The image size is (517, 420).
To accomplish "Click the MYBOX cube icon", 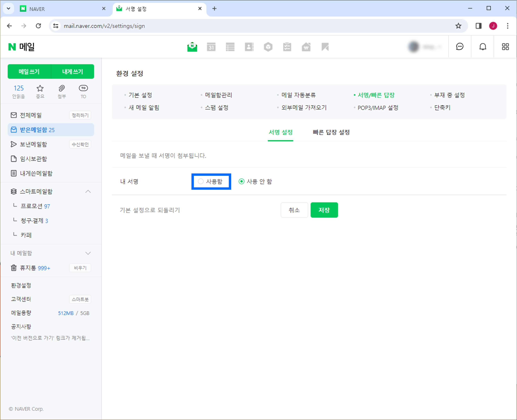I will [x=268, y=47].
